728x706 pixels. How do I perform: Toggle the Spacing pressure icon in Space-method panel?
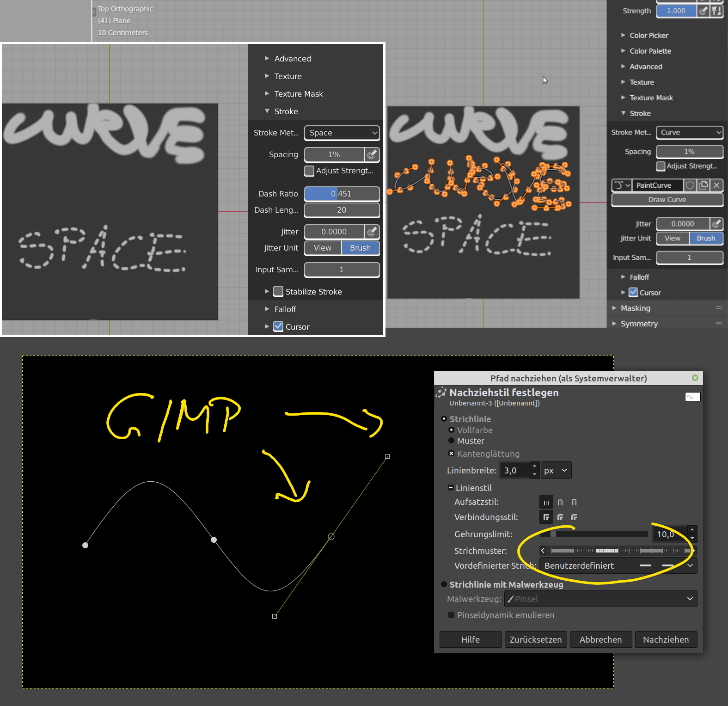click(372, 154)
